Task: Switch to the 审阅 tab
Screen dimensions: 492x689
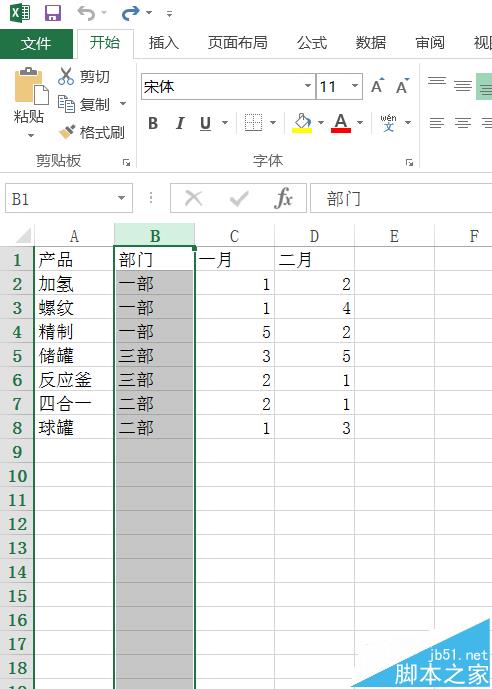Action: [x=430, y=43]
